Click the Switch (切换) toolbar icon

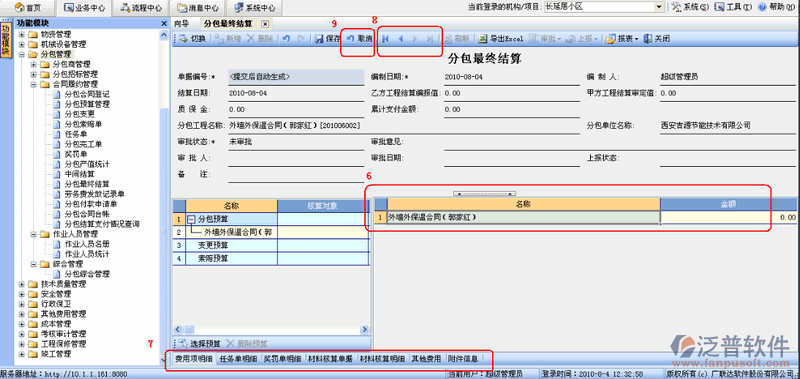[x=183, y=39]
